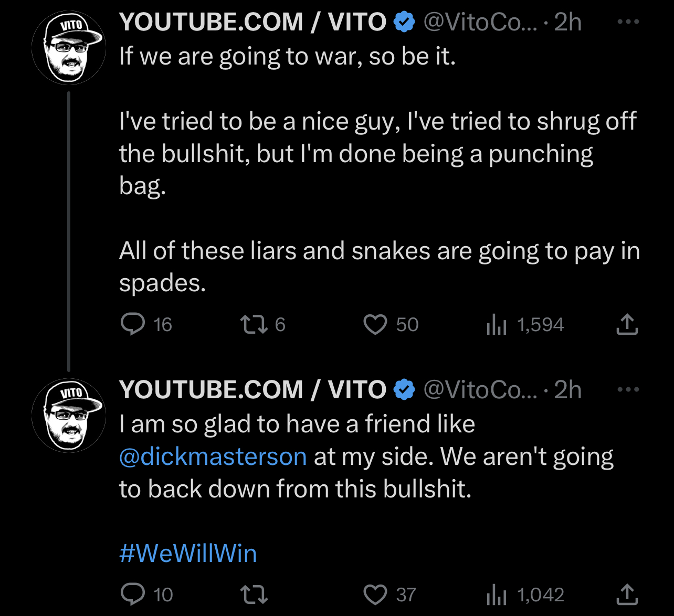Open display name on first tweet

click(x=252, y=22)
